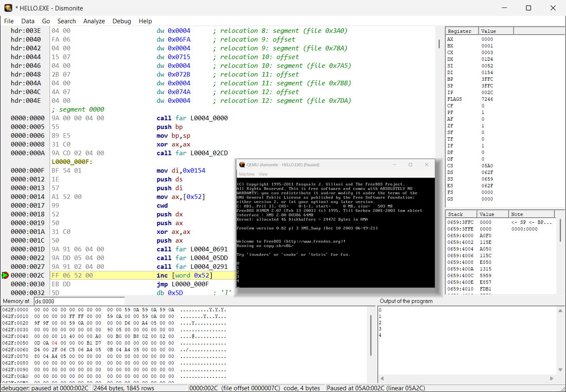The height and width of the screenshot is (392, 566).
Task: Click the QEMU window title bar icon
Action: click(x=242, y=165)
